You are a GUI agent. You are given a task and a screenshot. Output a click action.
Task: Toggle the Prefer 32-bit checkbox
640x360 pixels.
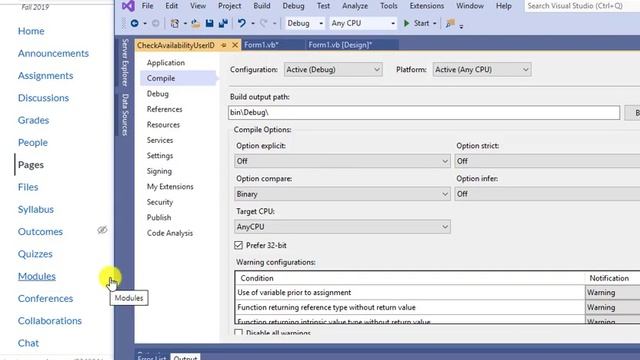point(239,245)
